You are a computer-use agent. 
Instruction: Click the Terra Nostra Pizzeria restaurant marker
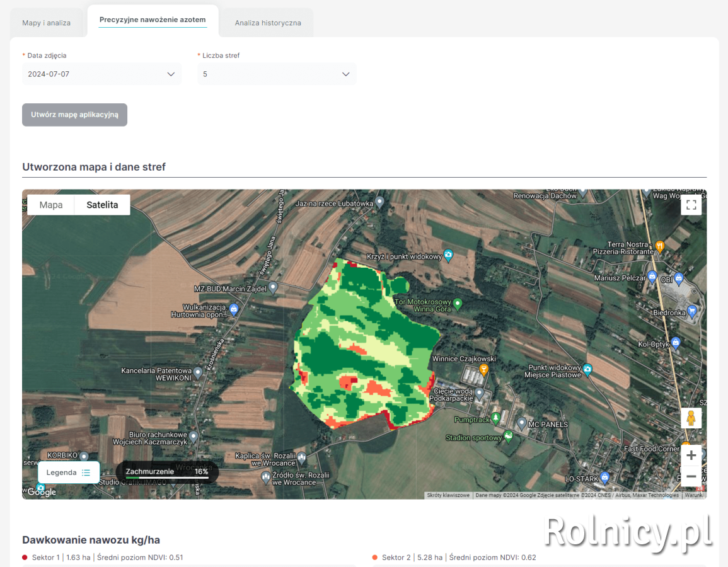(x=659, y=246)
